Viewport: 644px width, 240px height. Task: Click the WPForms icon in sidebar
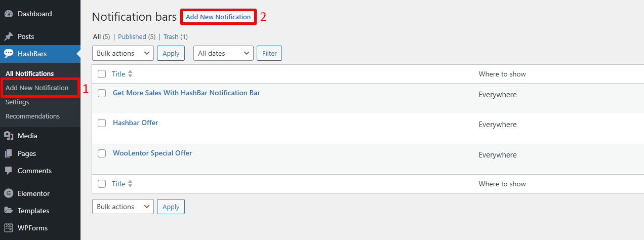pyautogui.click(x=9, y=228)
